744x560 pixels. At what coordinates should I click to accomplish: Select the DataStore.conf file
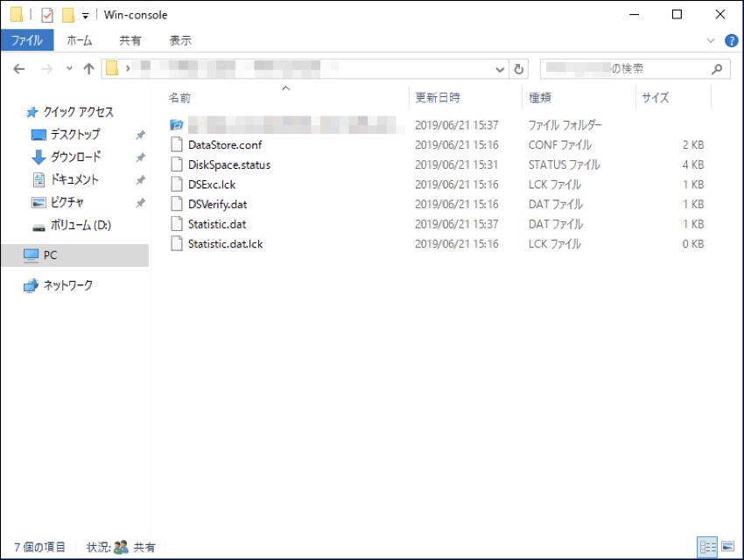point(225,144)
